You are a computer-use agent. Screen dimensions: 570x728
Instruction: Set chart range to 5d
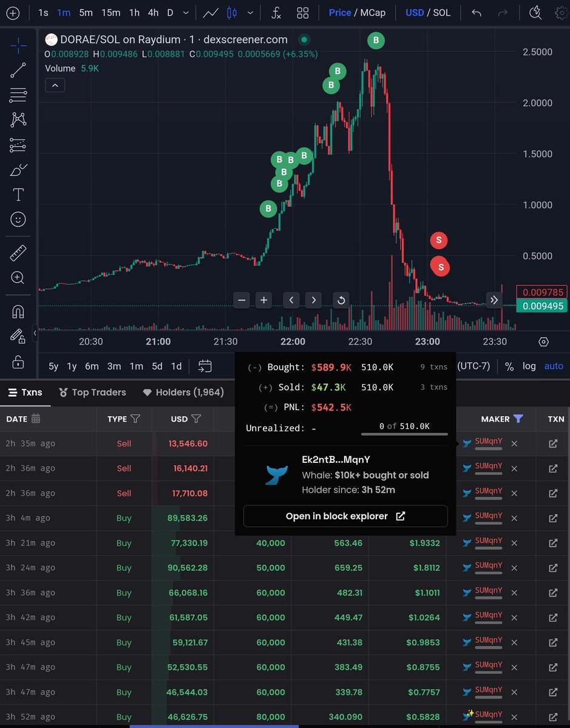157,366
